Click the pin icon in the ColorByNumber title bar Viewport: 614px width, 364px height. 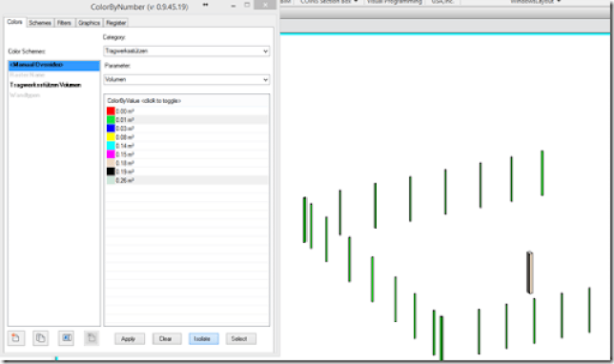click(x=205, y=5)
